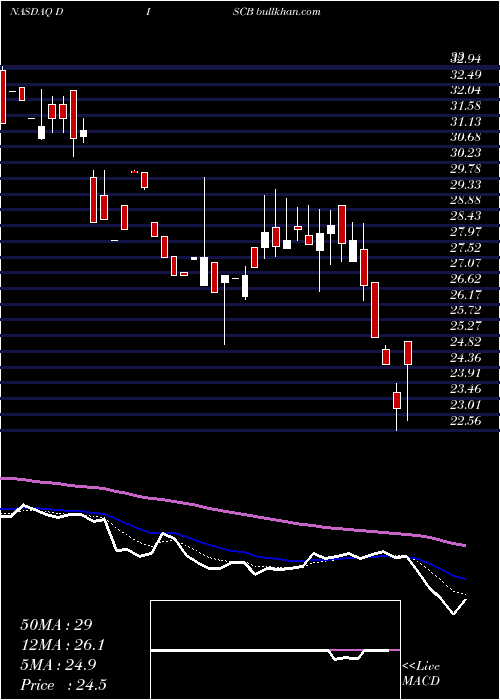500x700 pixels.
Task: Click the 23.46 price axis label
Action: (466, 389)
